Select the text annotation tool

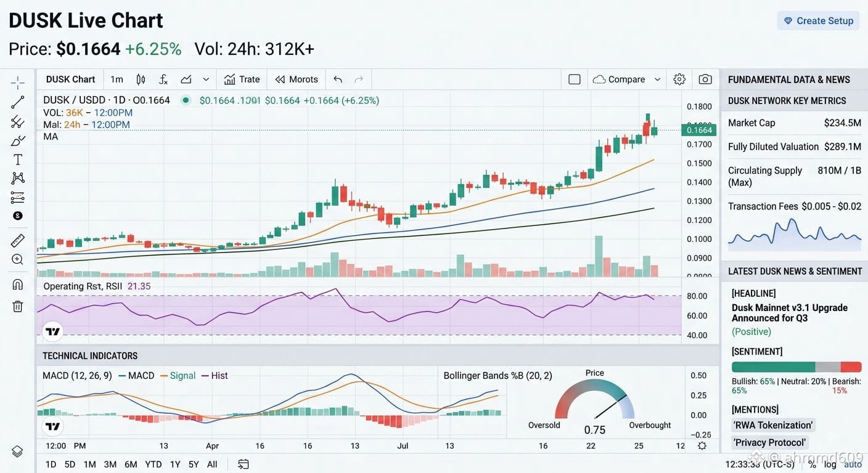click(x=17, y=160)
